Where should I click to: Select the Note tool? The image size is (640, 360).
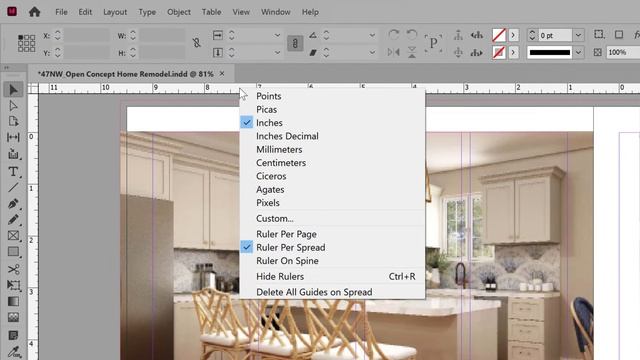(x=13, y=335)
